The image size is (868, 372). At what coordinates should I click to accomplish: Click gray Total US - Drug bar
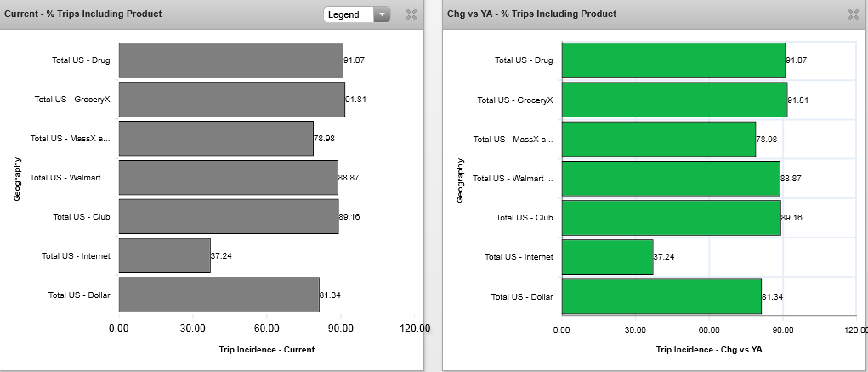(230, 60)
